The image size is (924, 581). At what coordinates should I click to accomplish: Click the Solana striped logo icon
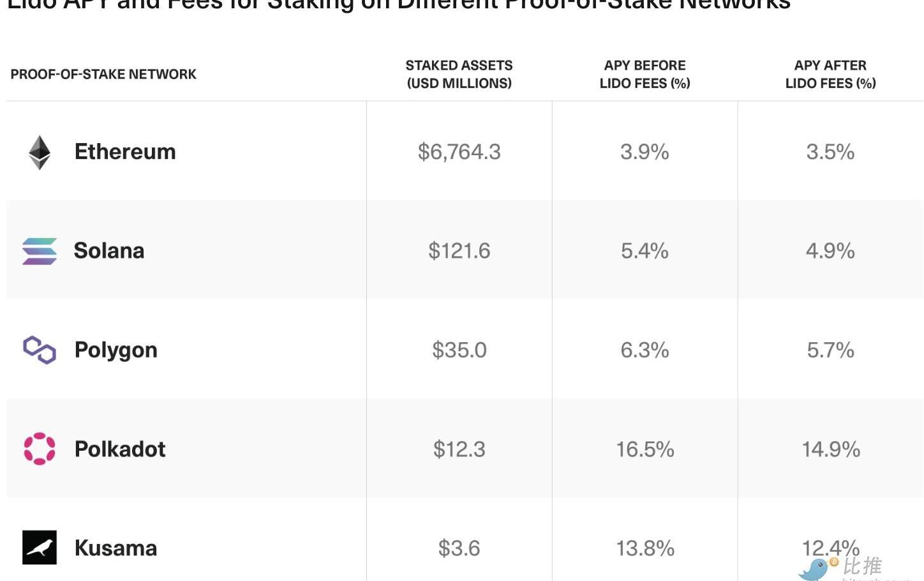(40, 251)
